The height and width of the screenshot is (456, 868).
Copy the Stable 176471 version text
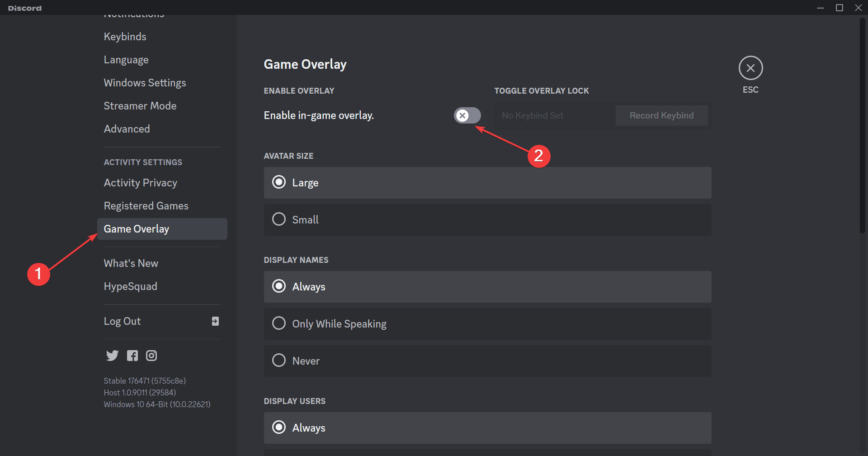click(x=145, y=381)
